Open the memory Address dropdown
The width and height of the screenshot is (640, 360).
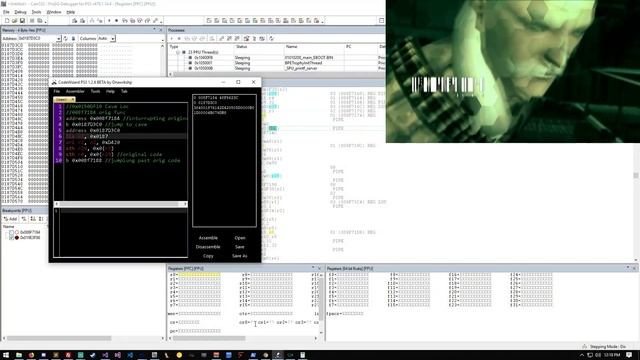click(59, 38)
